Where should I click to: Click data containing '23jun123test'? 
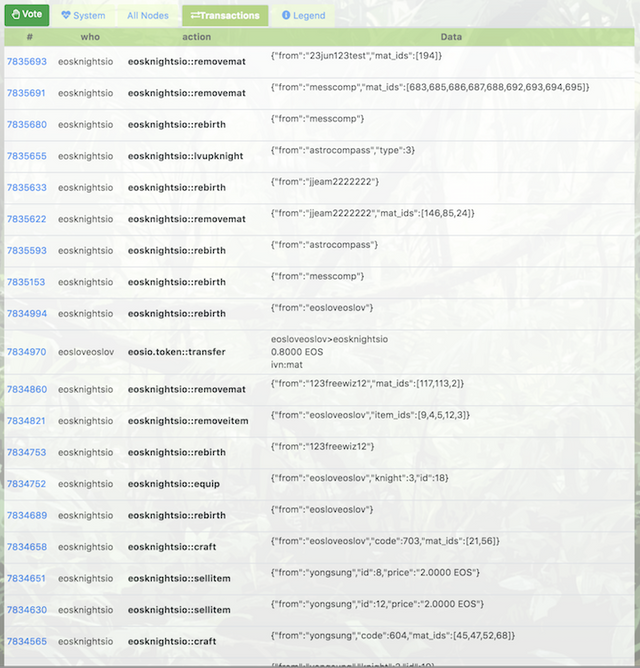coord(356,56)
